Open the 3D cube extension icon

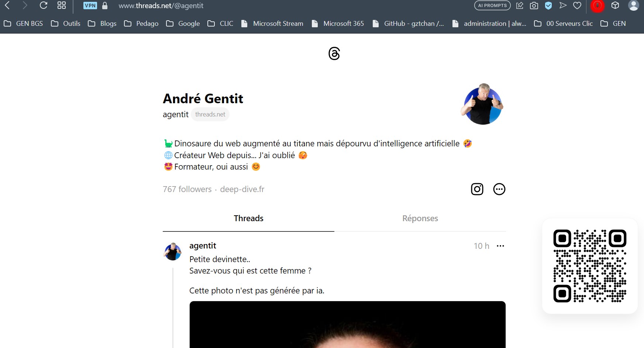615,6
